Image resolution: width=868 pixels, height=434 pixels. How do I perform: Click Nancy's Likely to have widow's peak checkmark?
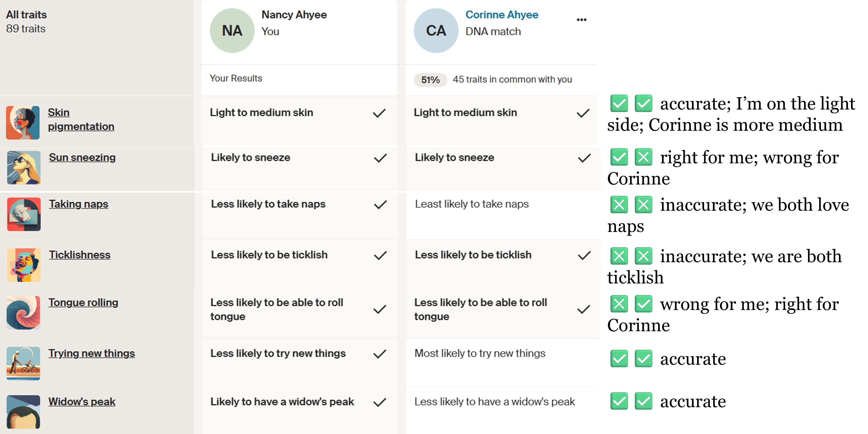[x=380, y=402]
